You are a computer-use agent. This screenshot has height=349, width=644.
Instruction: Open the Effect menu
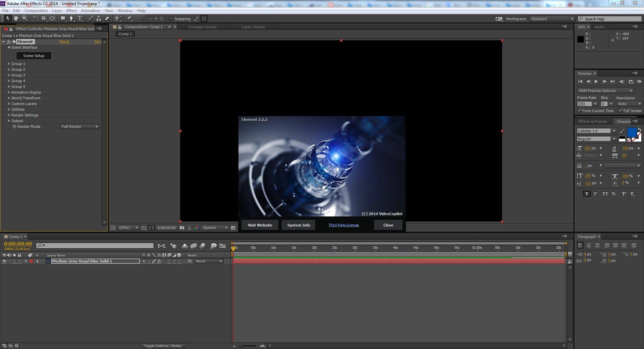pos(71,11)
